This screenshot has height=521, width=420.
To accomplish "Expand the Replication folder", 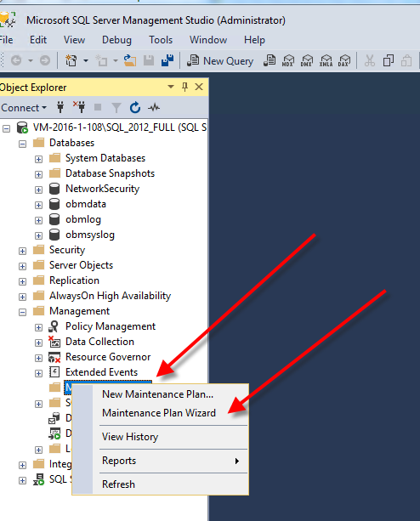I will coord(22,281).
